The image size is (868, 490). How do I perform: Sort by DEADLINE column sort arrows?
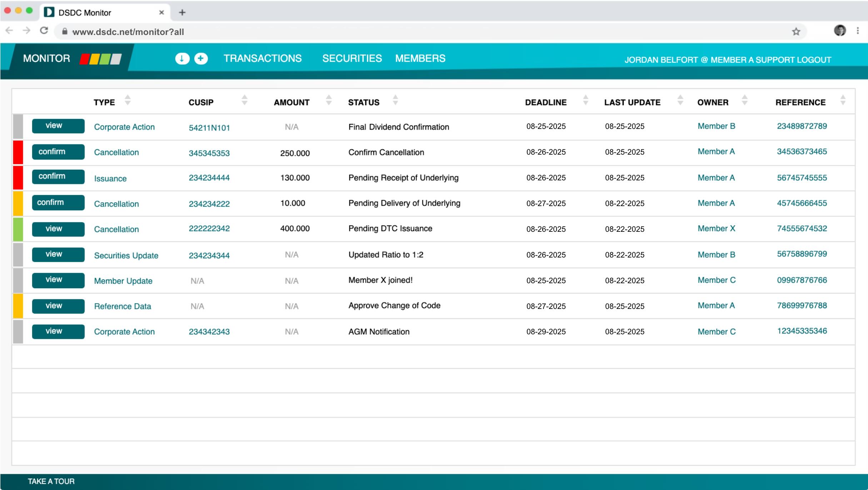click(x=585, y=100)
